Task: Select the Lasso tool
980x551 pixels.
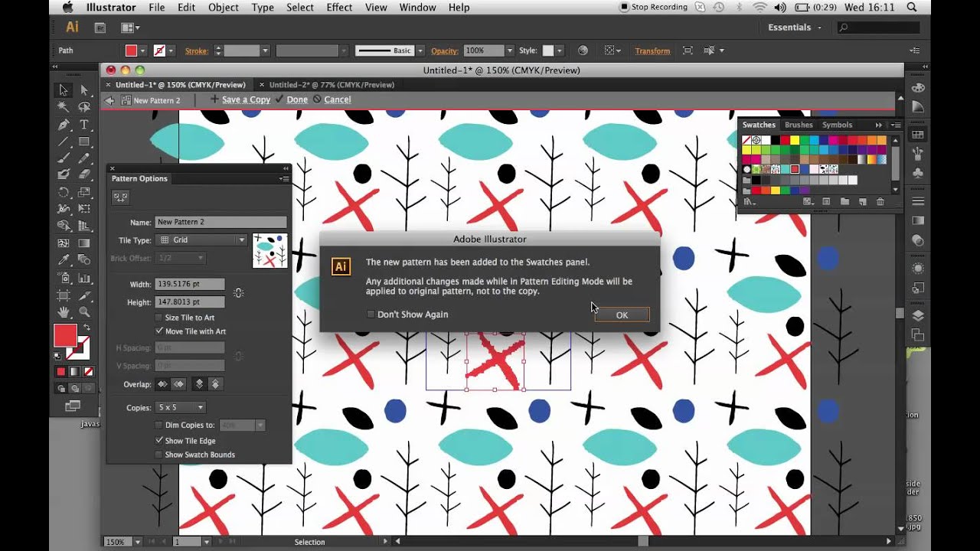Action: click(84, 107)
